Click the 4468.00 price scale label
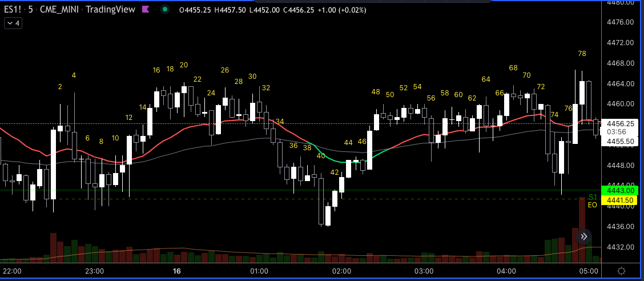The height and width of the screenshot is (281, 644). [x=620, y=63]
